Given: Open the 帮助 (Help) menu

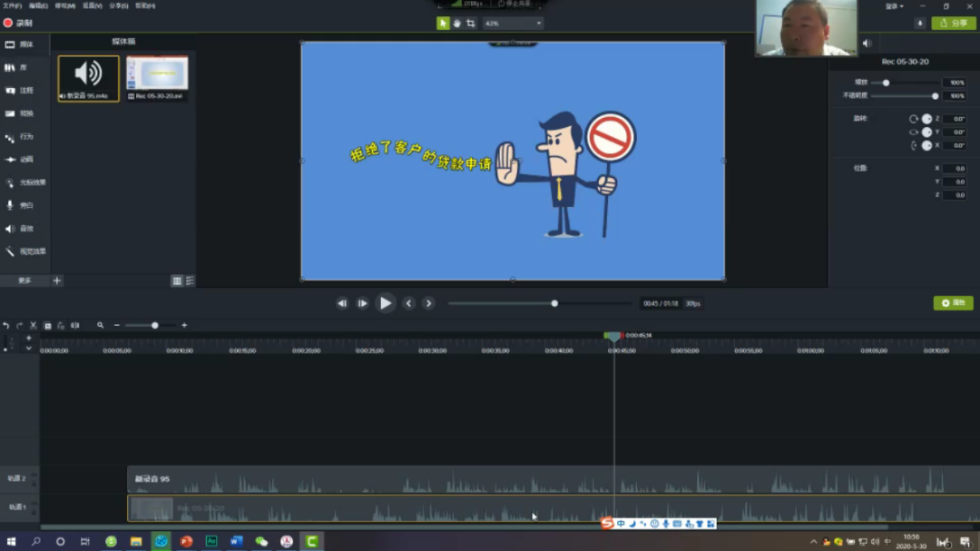Looking at the screenshot, I should (x=145, y=5).
